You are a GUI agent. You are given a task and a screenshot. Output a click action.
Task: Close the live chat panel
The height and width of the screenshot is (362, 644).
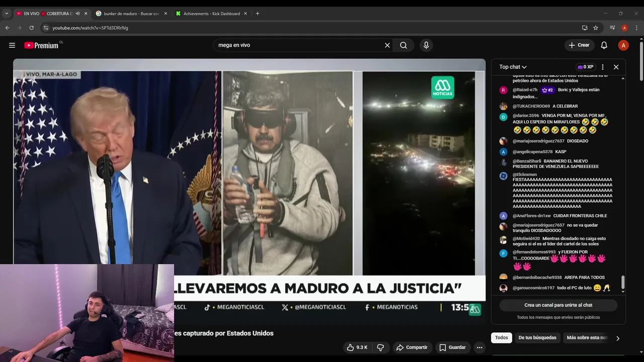click(616, 67)
